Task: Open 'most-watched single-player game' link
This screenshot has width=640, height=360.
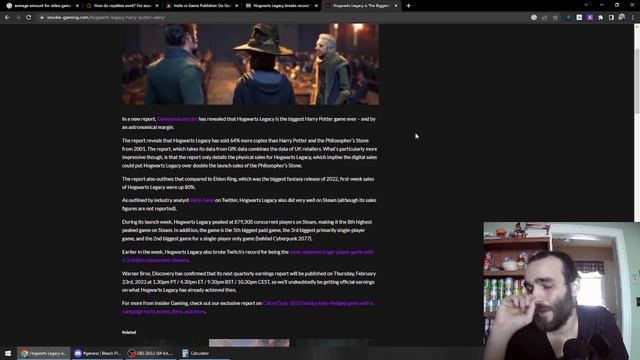Action: pos(248,256)
